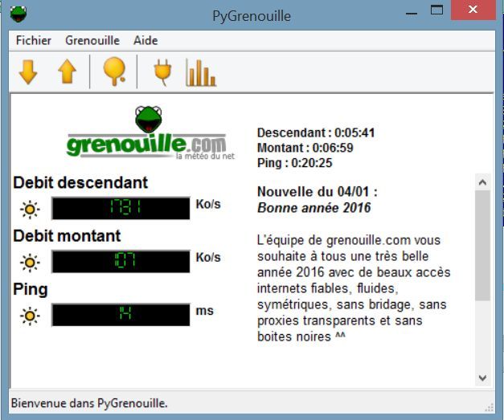504x420 pixels.
Task: Click the upload test up-arrow icon
Action: (x=67, y=72)
